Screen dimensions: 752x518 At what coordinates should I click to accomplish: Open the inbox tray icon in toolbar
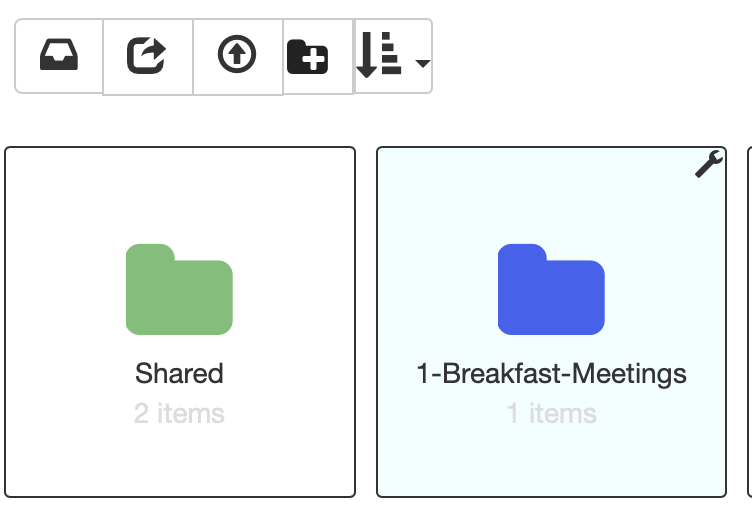tap(59, 56)
